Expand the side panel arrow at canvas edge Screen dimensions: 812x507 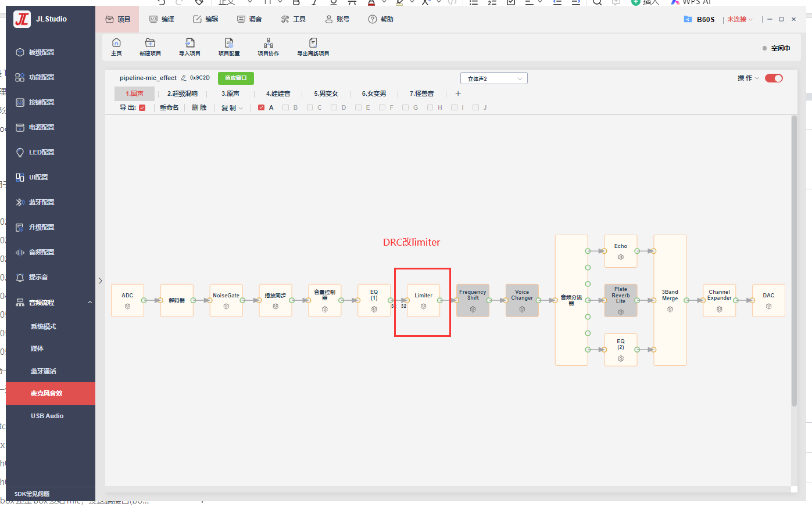point(100,281)
